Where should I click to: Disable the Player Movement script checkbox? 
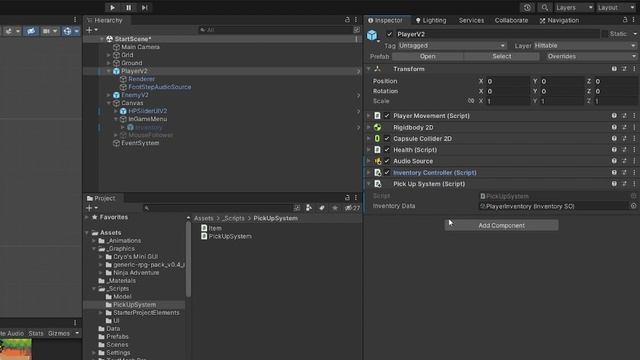click(x=387, y=116)
